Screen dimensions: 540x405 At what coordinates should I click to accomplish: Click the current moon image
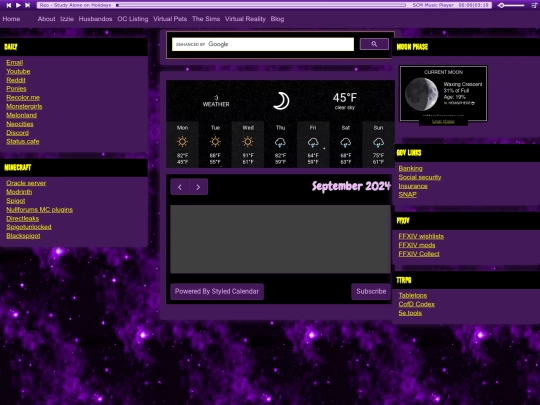[x=422, y=94]
